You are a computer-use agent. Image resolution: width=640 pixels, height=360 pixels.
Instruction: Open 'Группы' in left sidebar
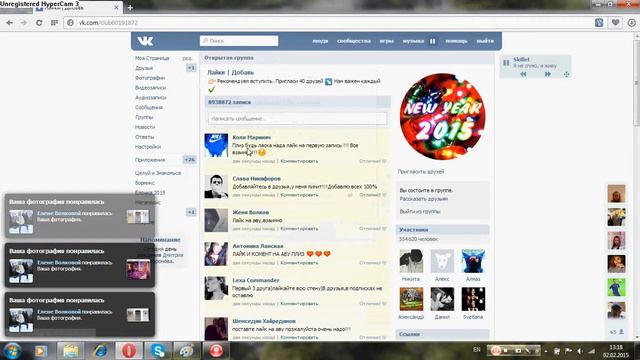pos(144,117)
